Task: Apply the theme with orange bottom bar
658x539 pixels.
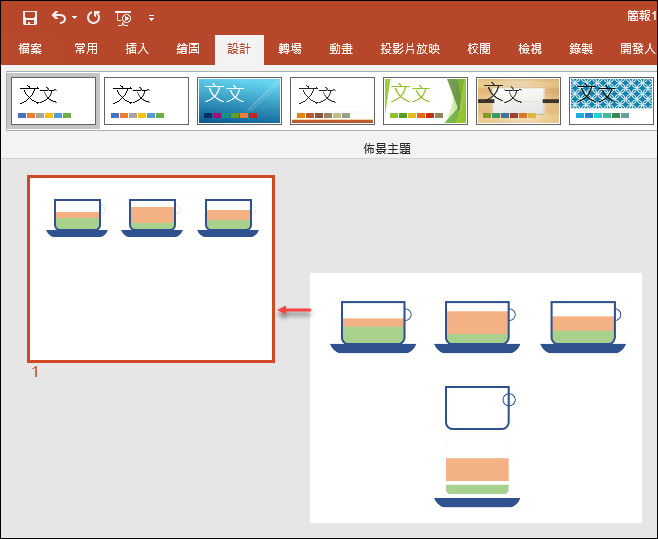Action: coord(332,101)
